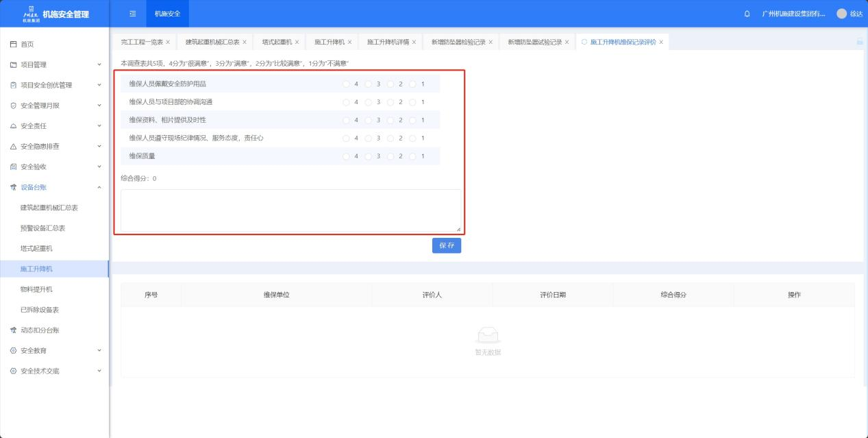Click the 保存 button
The width and height of the screenshot is (868, 438).
point(446,245)
